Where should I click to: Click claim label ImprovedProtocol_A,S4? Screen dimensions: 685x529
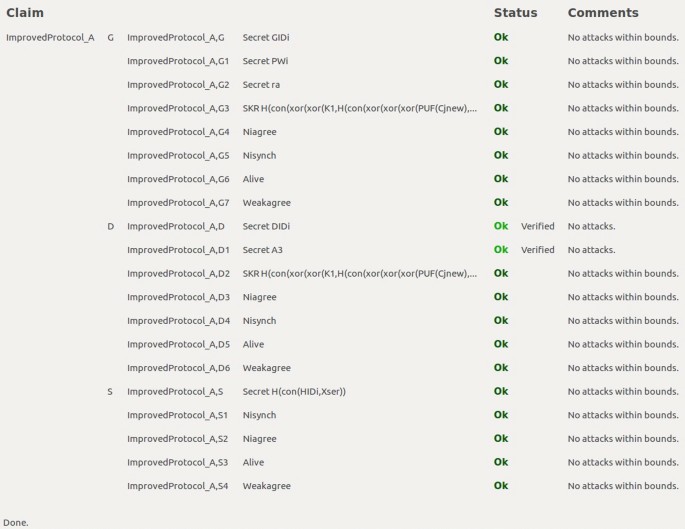[177, 486]
